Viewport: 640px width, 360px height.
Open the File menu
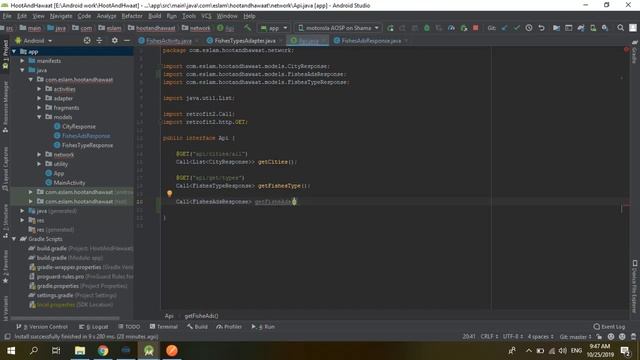click(x=7, y=16)
